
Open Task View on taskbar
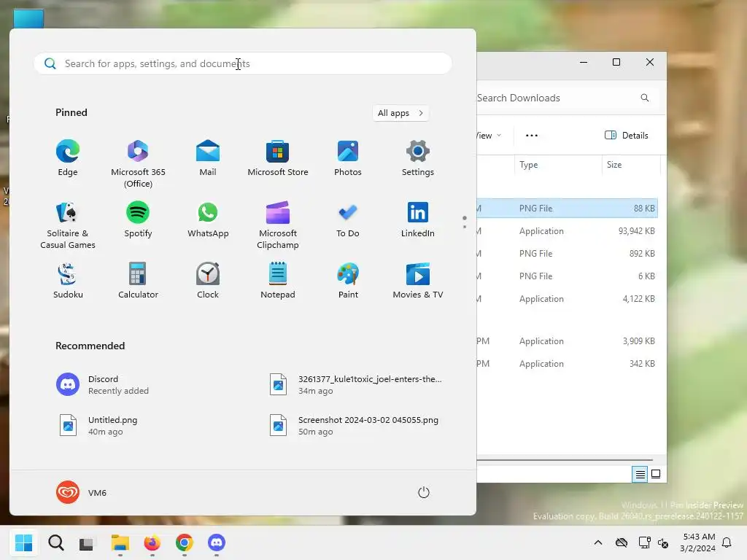pos(87,542)
